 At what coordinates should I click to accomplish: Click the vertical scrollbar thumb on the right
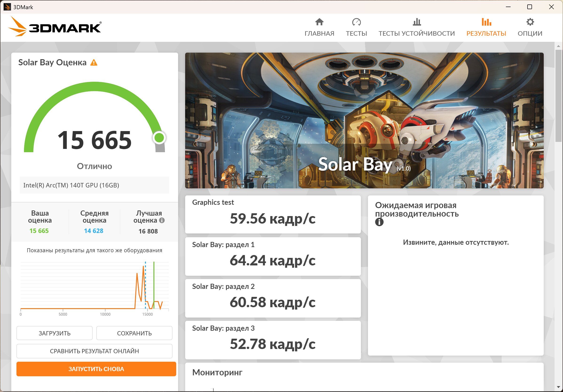pyautogui.click(x=558, y=96)
